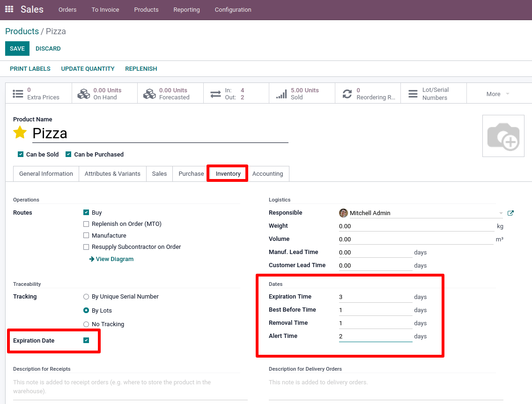Image resolution: width=532 pixels, height=404 pixels.
Task: Switch to the Accounting tab
Action: pos(268,173)
